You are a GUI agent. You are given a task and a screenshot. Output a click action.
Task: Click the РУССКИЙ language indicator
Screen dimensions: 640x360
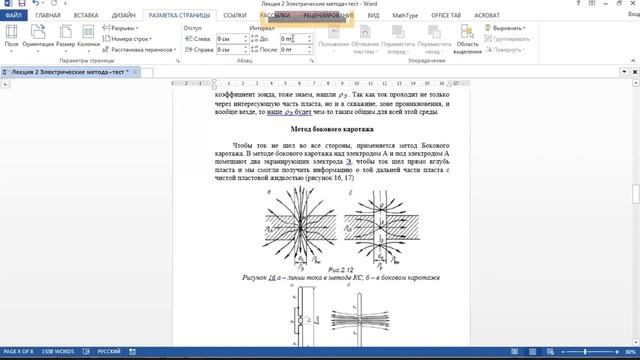(x=109, y=351)
